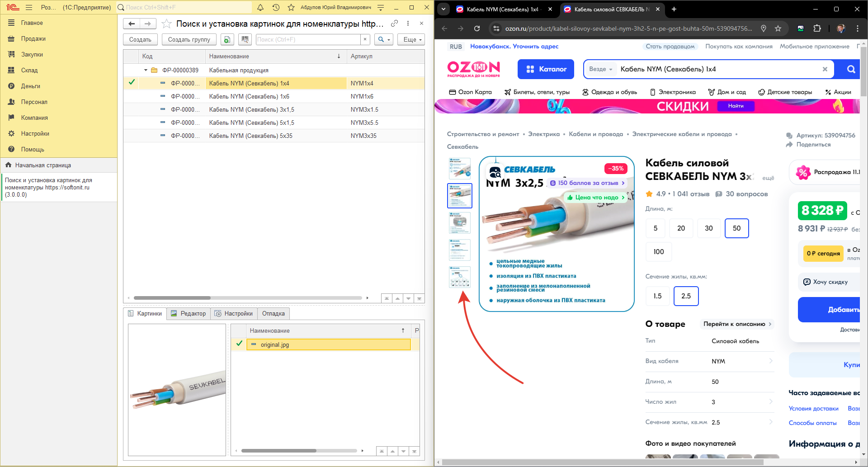Image resolution: width=868 pixels, height=467 pixels.
Task: Select 2.5 cable cross-section option
Action: pos(686,296)
